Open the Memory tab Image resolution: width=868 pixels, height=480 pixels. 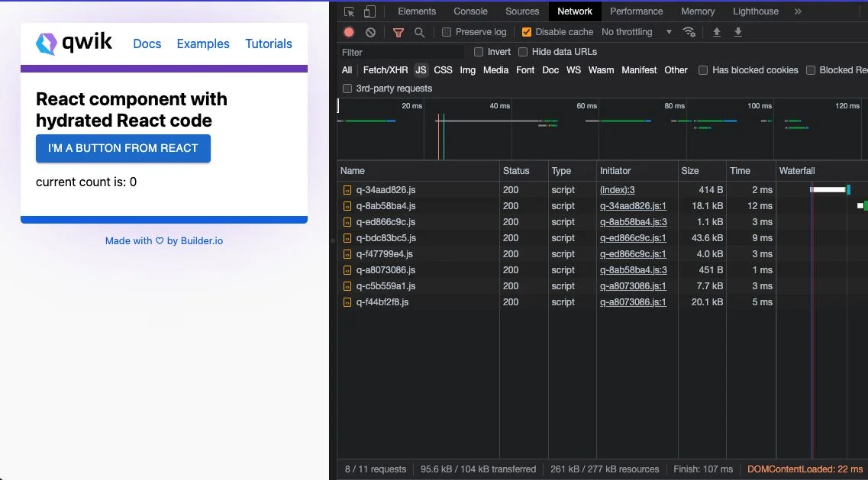[698, 11]
